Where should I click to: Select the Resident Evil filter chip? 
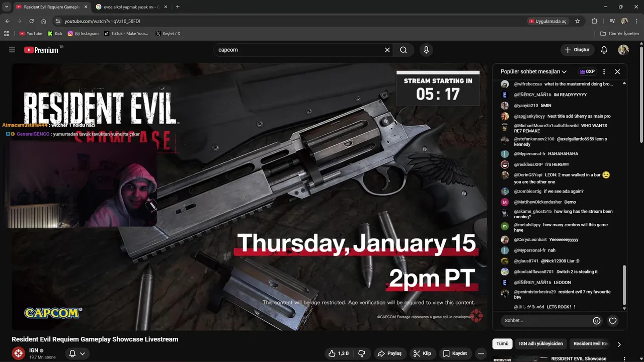[x=591, y=344]
